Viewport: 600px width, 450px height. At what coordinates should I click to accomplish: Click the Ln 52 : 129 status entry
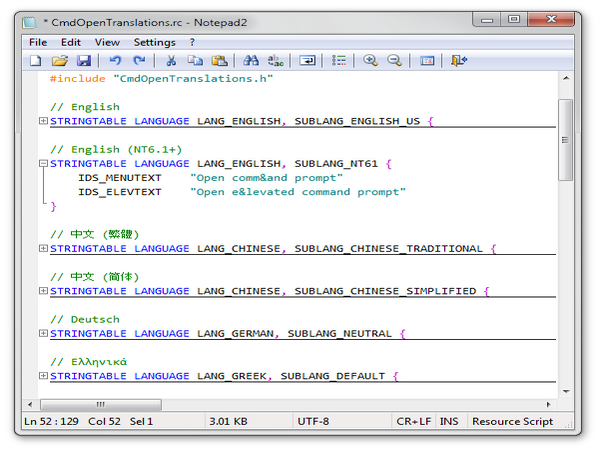(x=51, y=421)
